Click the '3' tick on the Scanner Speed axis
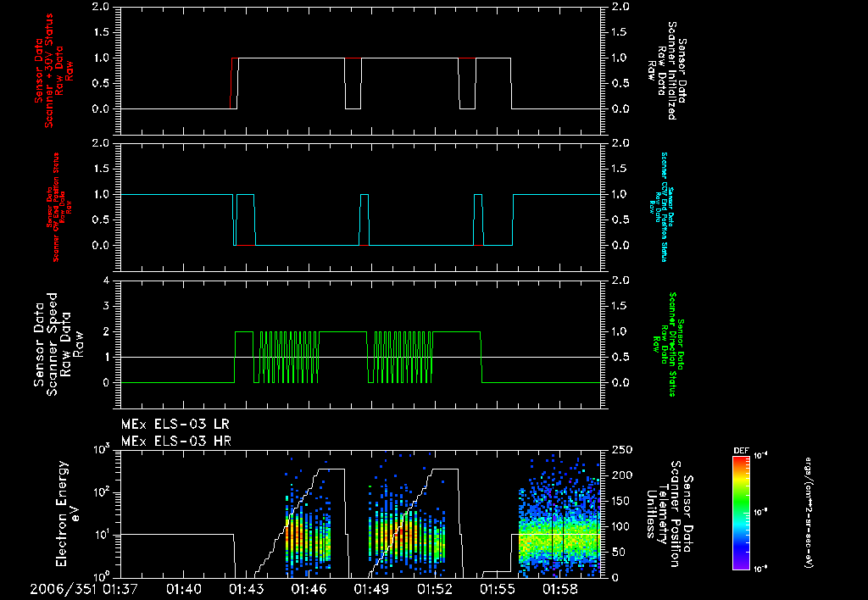The height and width of the screenshot is (600, 868). click(106, 306)
